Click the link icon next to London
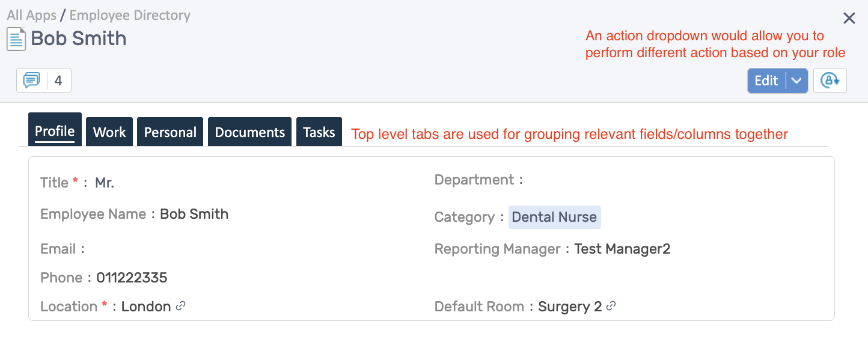The height and width of the screenshot is (351, 868). [x=180, y=306]
